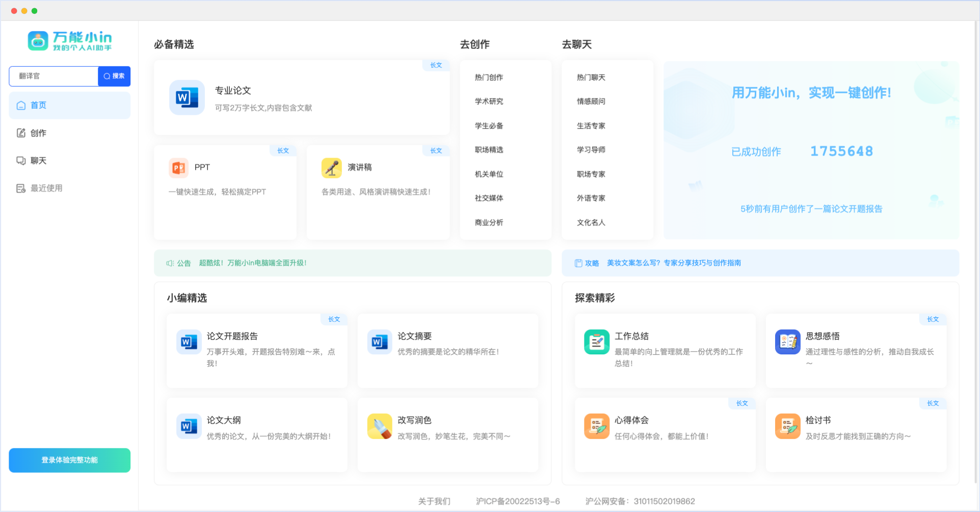The width and height of the screenshot is (980, 512).
Task: Click the 最近使用 recent-use icon
Action: click(x=21, y=188)
